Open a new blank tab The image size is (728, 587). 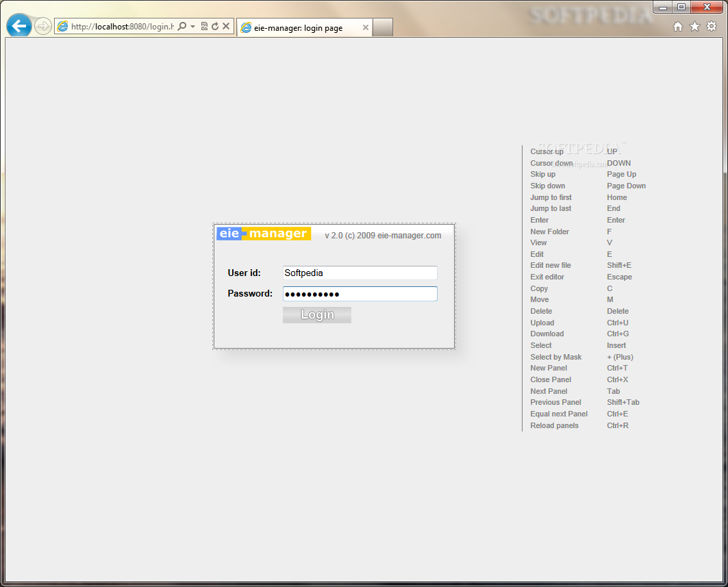tap(383, 27)
